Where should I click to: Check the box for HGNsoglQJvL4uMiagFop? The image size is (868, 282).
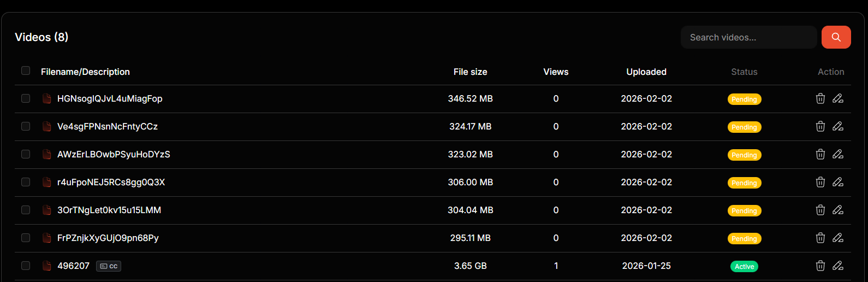click(26, 98)
